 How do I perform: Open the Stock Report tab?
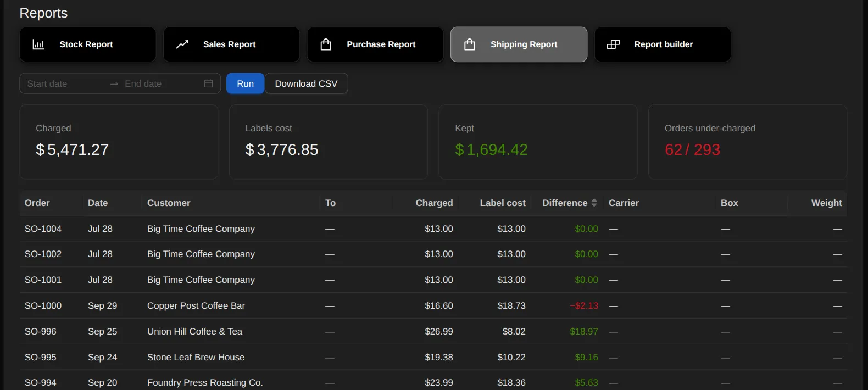click(x=88, y=44)
